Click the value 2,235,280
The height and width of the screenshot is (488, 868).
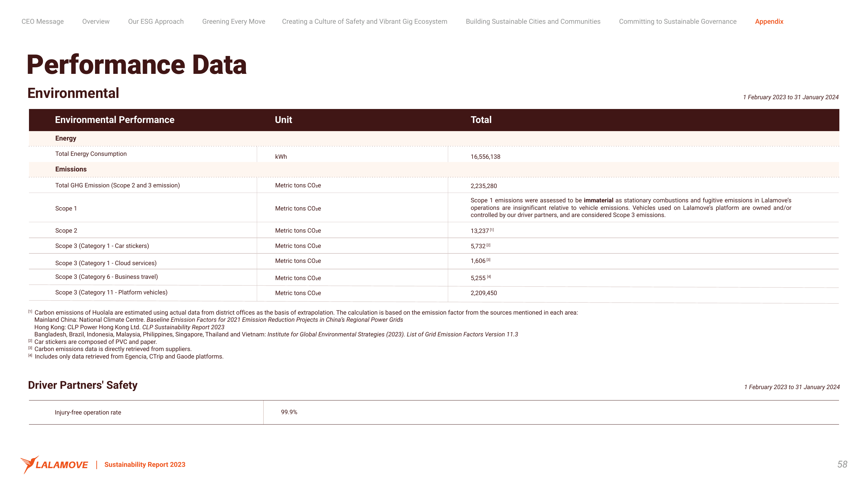tap(484, 186)
